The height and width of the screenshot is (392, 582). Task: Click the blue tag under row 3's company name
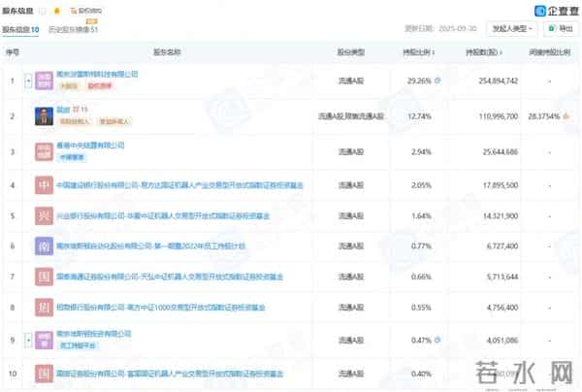(x=72, y=157)
